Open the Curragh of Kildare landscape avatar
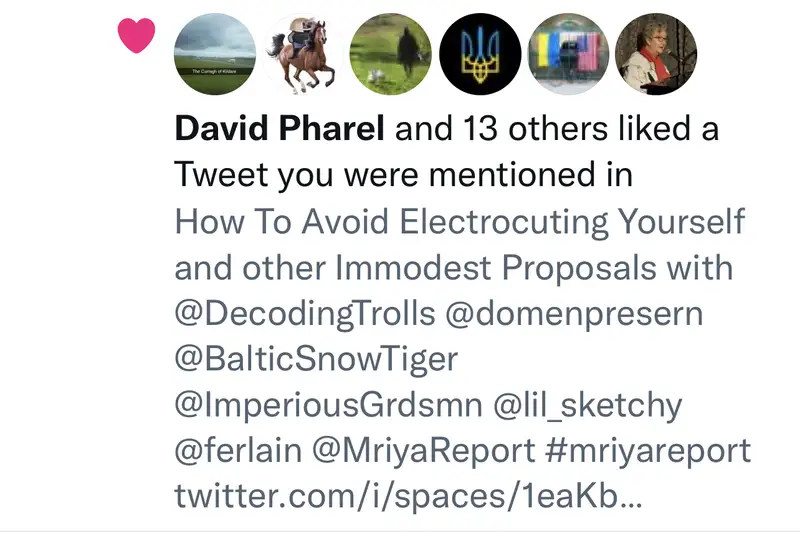This screenshot has height=536, width=800. click(215, 55)
